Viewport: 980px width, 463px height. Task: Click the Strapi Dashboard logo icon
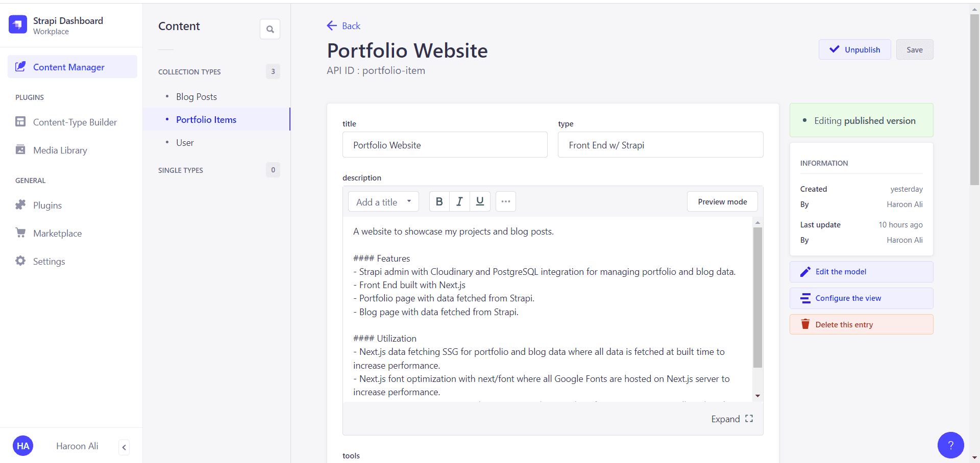(x=18, y=24)
